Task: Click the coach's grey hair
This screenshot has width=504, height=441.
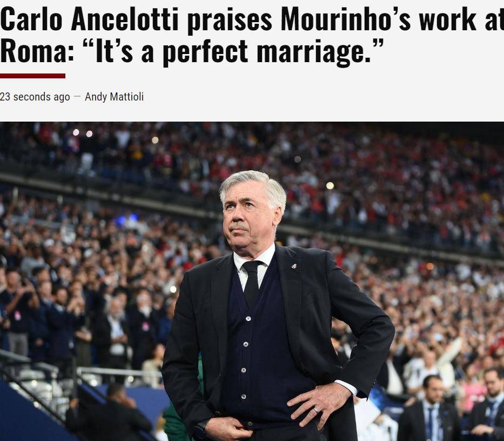Action: point(254,186)
